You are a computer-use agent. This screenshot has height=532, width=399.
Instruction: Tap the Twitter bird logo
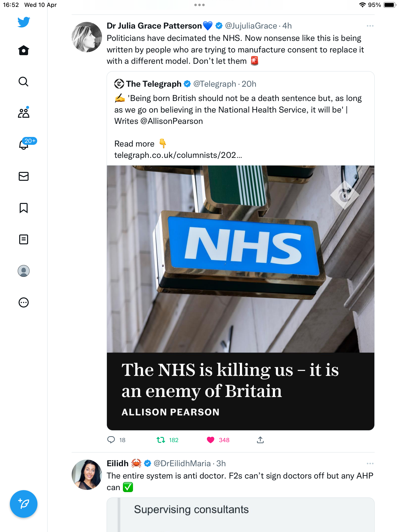[24, 22]
